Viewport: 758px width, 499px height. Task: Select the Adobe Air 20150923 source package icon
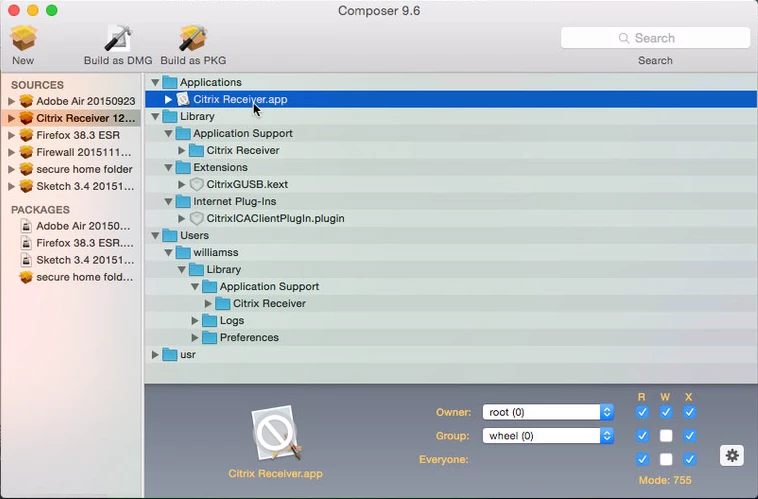tap(26, 101)
